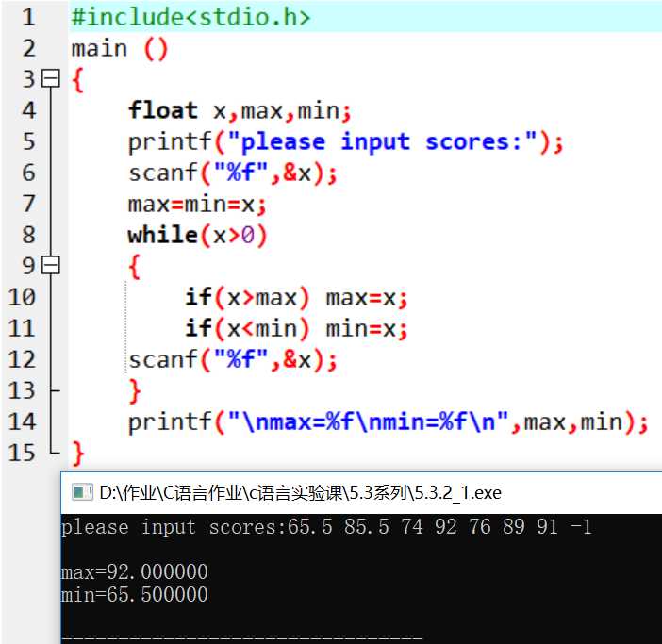Click line number 4 in the gutter
Screen dimensions: 662x644
coord(28,110)
